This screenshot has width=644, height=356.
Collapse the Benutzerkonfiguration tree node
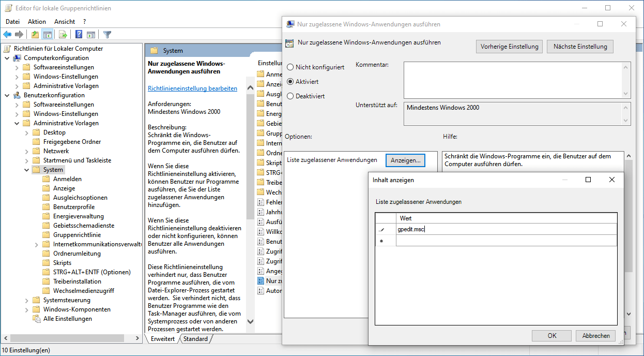coord(6,95)
